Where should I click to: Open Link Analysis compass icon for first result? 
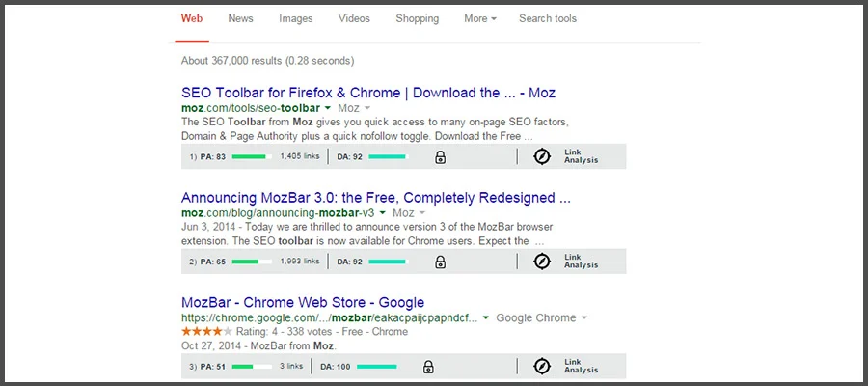542,156
